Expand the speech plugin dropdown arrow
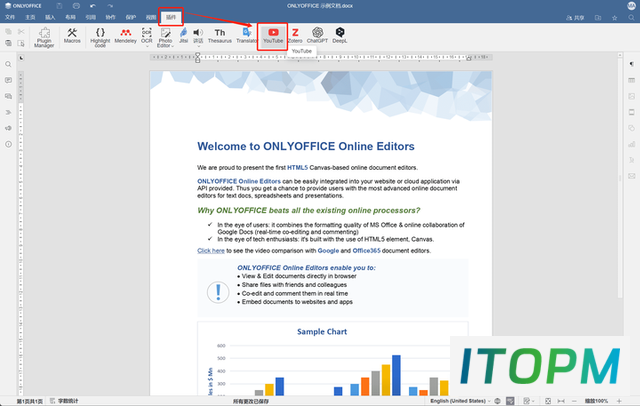This screenshot has width=640, height=406. [198, 46]
